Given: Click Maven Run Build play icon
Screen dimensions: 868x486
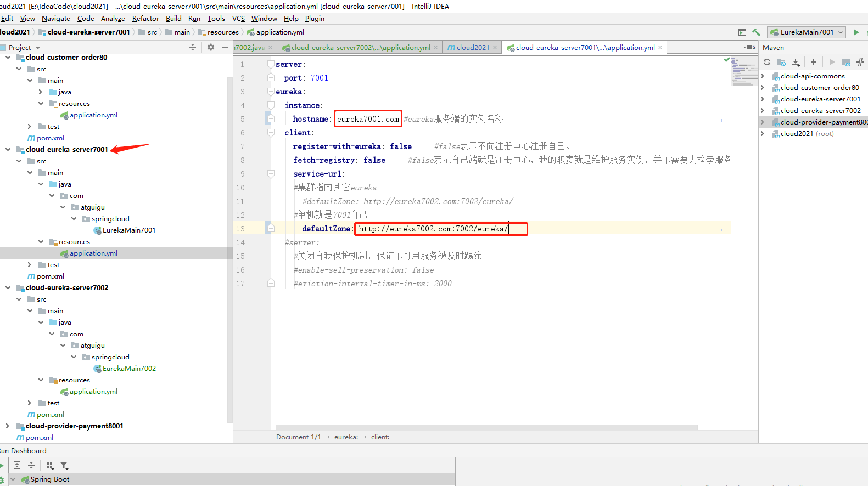Looking at the screenshot, I should click(832, 62).
